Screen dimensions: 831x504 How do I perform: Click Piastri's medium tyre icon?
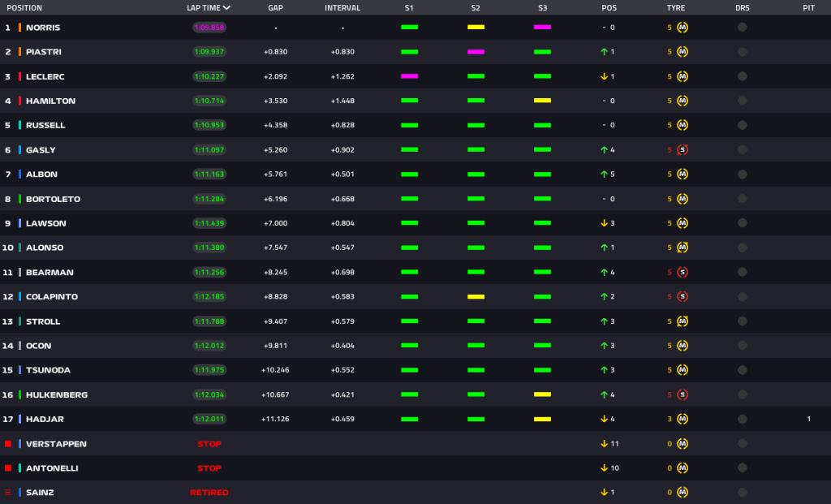(x=682, y=52)
